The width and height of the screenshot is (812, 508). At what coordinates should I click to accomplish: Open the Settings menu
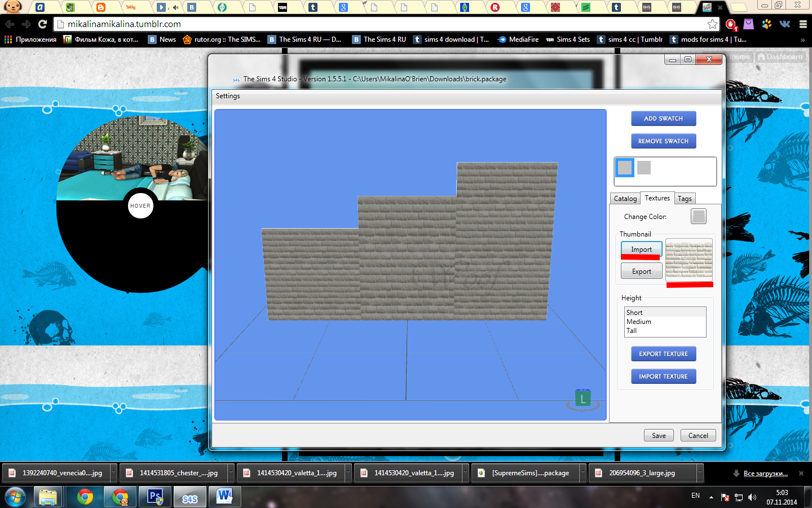click(x=228, y=96)
